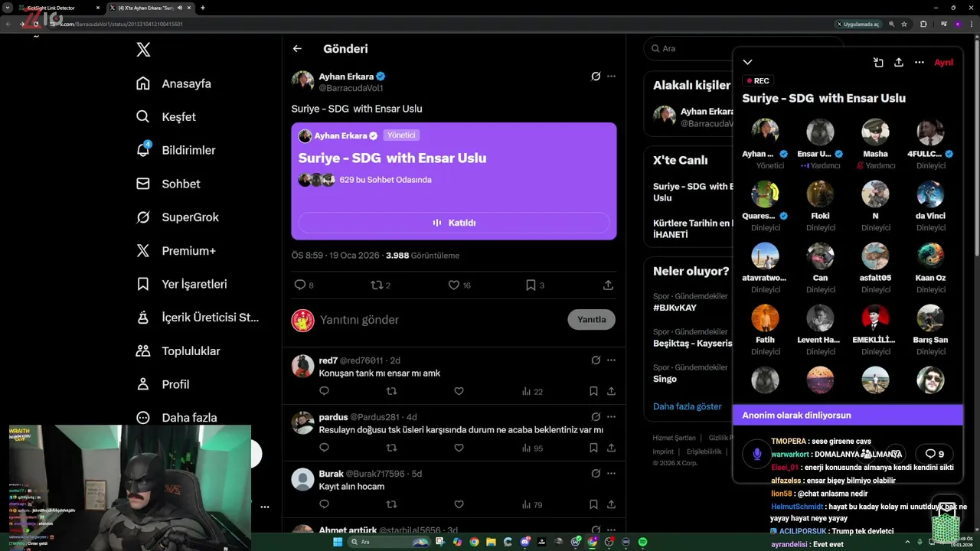Click Ayrıl to leave the space
This screenshot has height=551, width=980.
pos(943,63)
